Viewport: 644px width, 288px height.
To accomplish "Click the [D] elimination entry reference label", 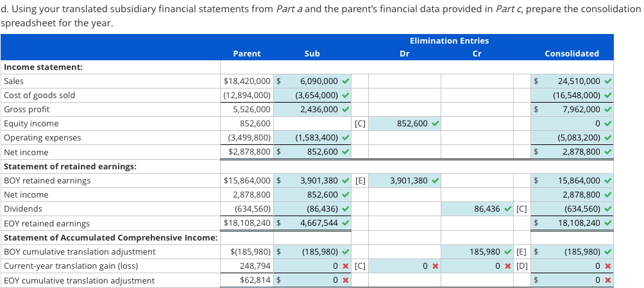I will 521,266.
